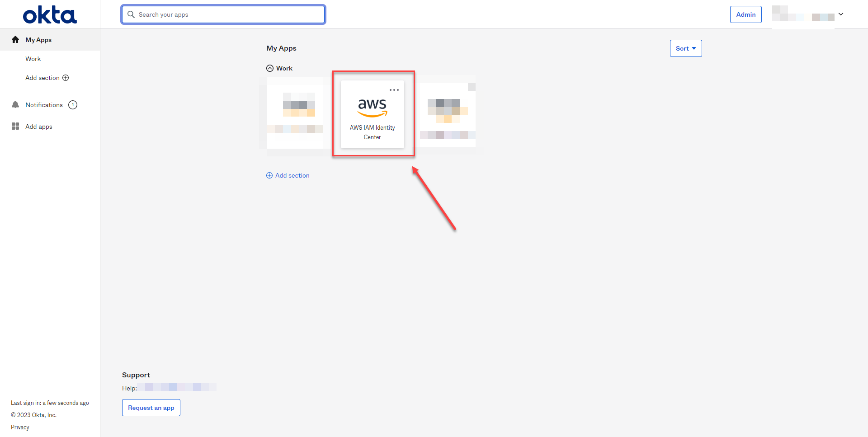Click the blurred Help contact link
The width and height of the screenshot is (868, 437).
177,387
